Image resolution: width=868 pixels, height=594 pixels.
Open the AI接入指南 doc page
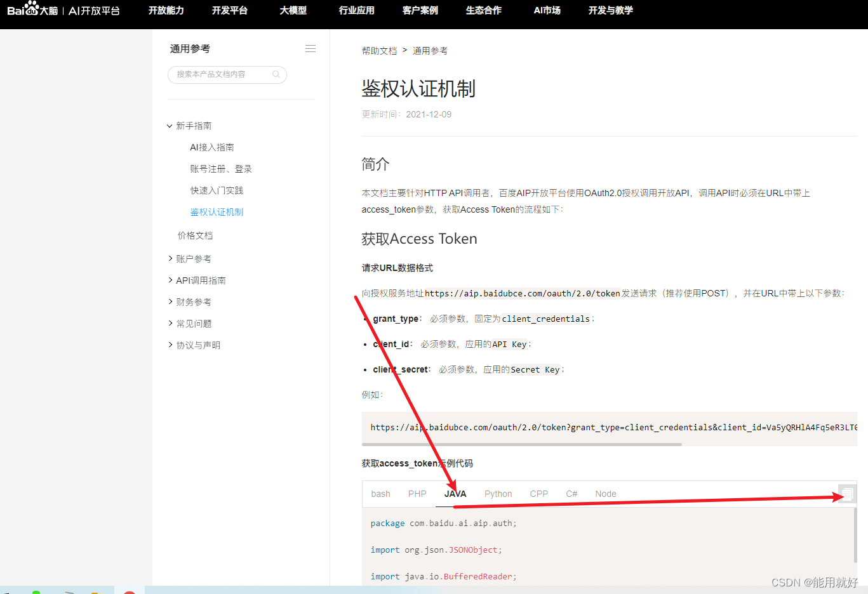pyautogui.click(x=212, y=147)
